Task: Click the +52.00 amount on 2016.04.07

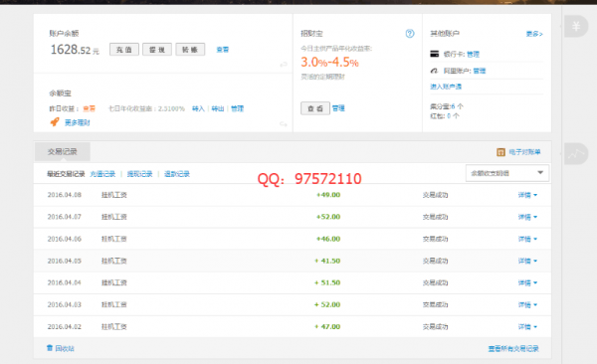Action: tap(328, 217)
